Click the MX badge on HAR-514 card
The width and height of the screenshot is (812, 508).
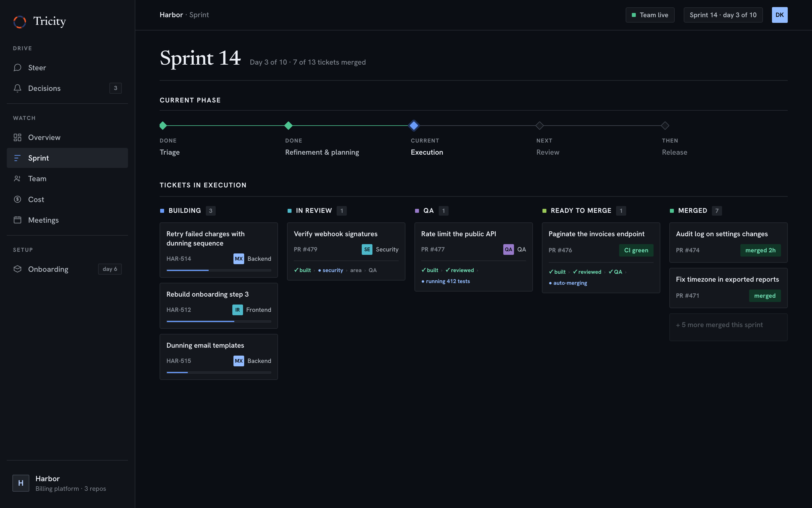pyautogui.click(x=239, y=259)
